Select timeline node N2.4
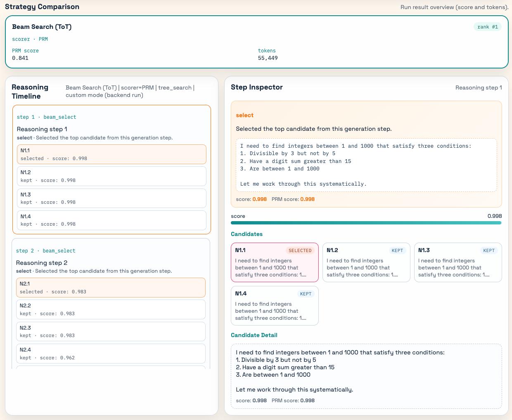512x420 pixels. pyautogui.click(x=111, y=354)
